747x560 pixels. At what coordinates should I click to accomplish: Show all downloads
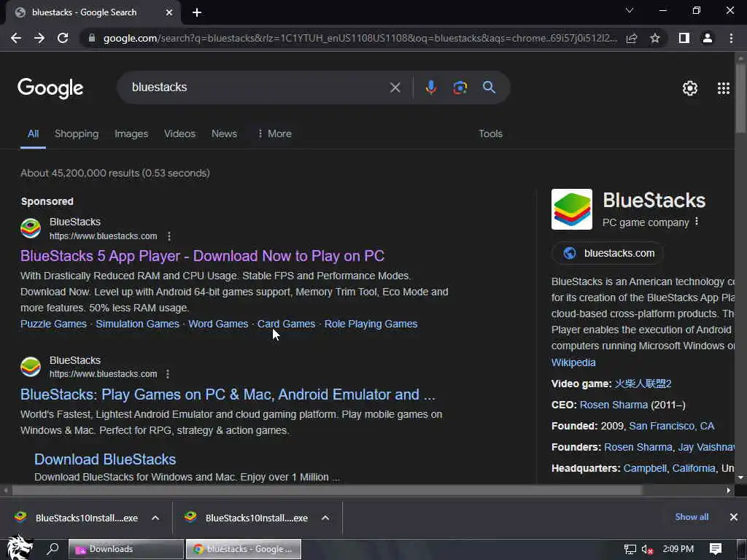pyautogui.click(x=692, y=517)
